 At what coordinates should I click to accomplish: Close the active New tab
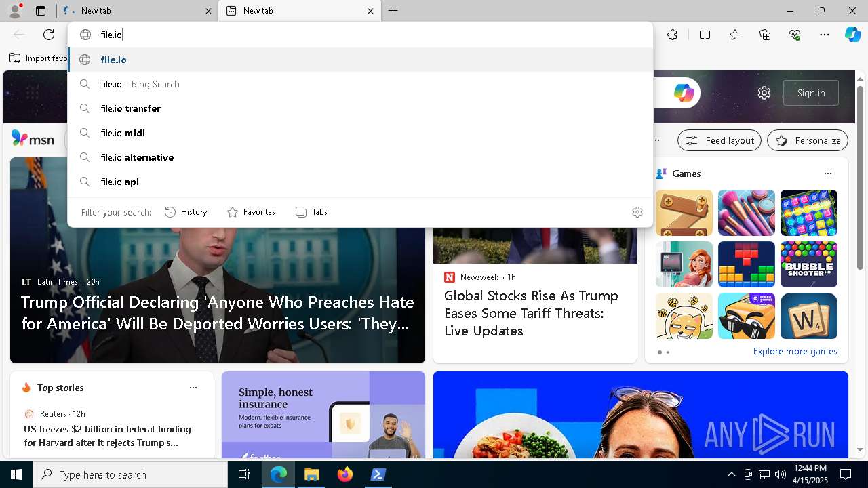(370, 11)
